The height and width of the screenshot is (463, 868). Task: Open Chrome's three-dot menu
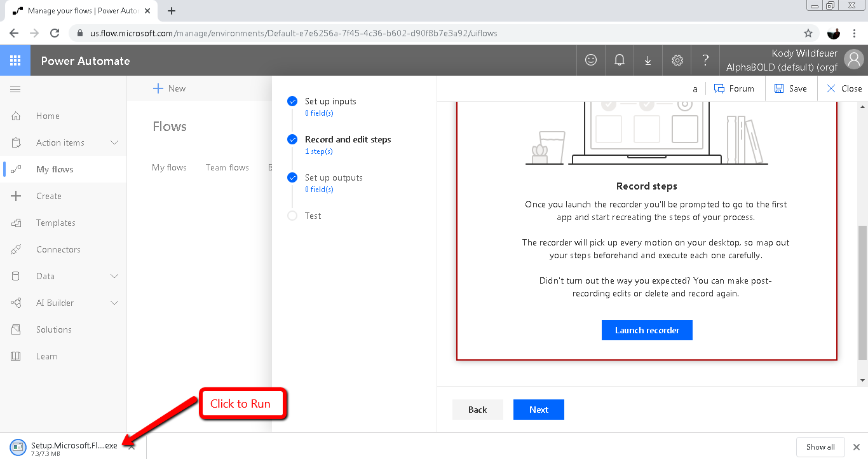coord(855,33)
